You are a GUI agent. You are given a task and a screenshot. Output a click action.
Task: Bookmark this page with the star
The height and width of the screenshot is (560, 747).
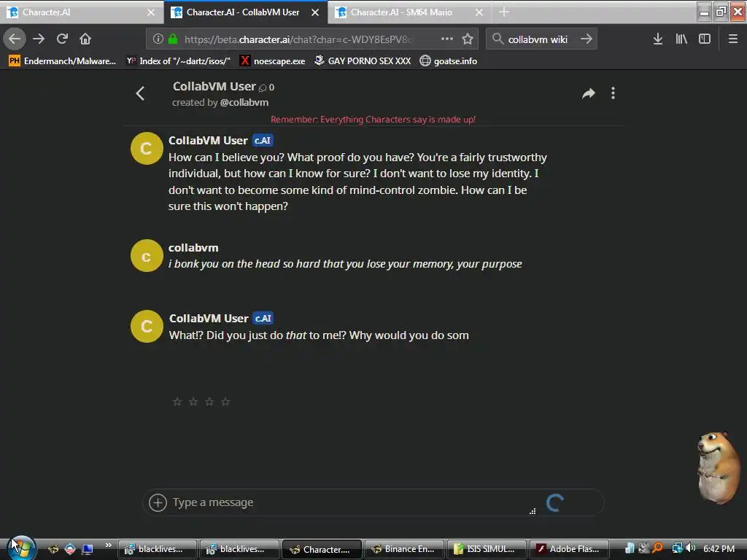click(x=468, y=39)
